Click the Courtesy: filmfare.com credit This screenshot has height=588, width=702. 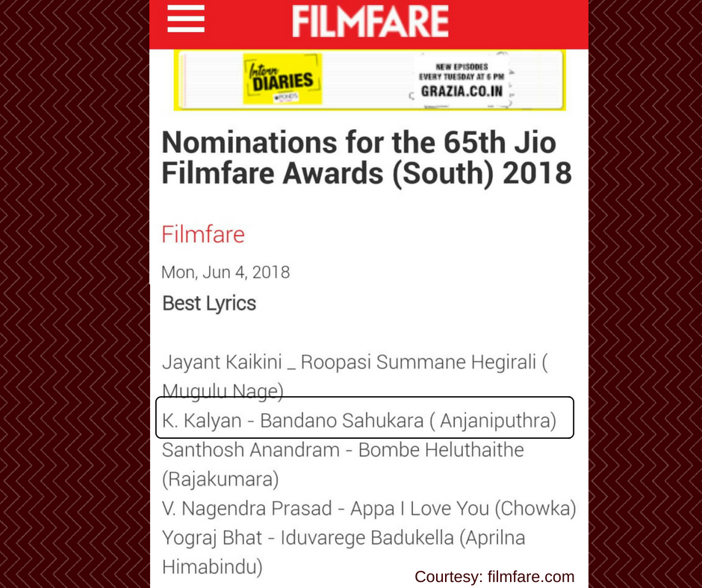coord(494,577)
